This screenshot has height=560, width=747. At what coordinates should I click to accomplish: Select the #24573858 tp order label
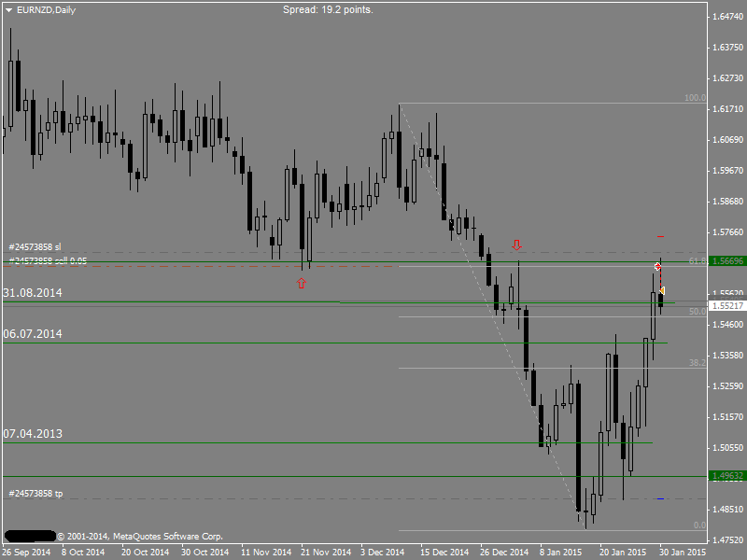(35, 494)
